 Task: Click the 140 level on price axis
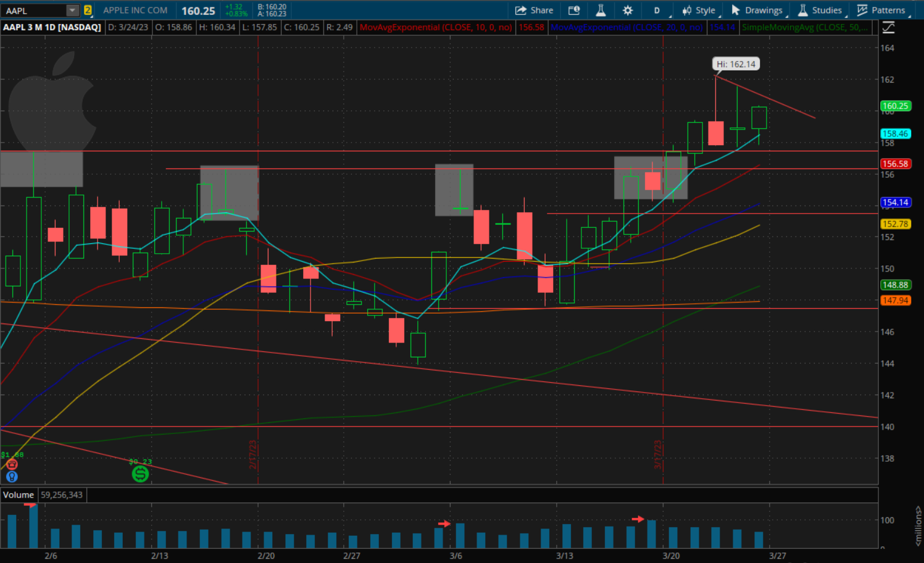click(887, 427)
